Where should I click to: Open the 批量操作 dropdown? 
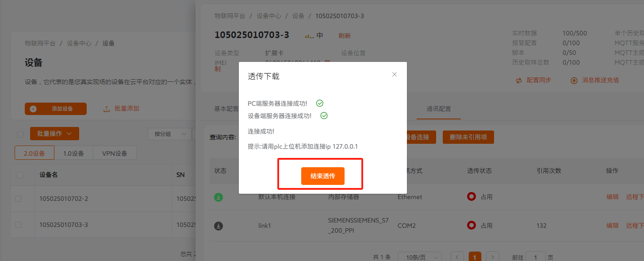[x=54, y=134]
